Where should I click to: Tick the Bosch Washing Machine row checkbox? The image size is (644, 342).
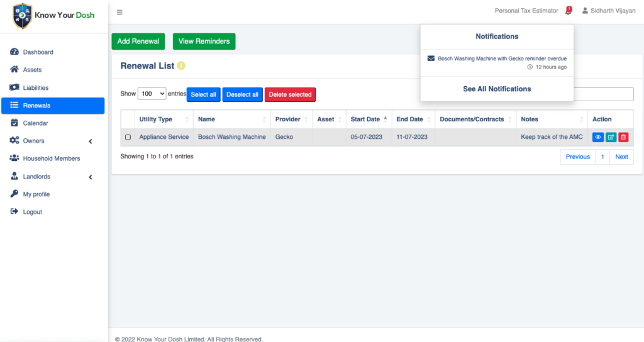tap(128, 137)
